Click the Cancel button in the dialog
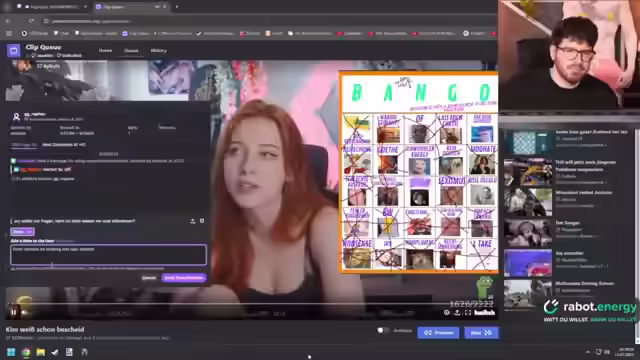 coord(149,278)
